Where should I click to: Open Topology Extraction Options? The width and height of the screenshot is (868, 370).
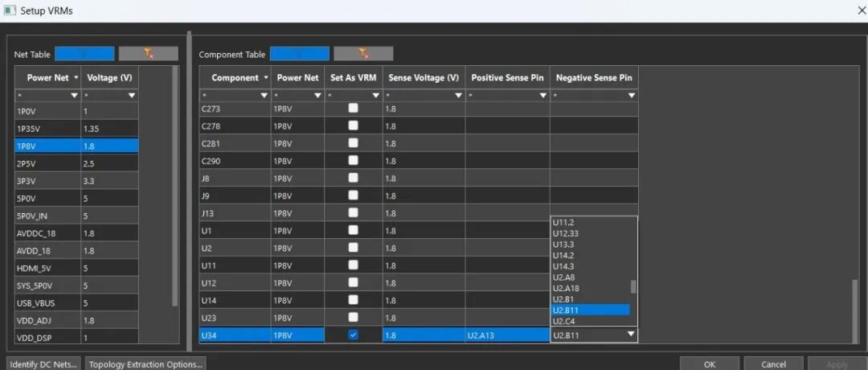pos(145,364)
